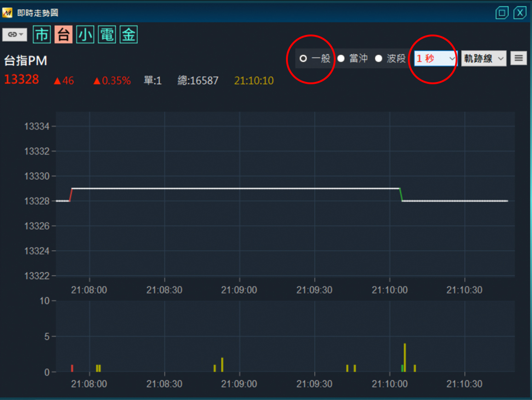Screen dimensions: 532x400
Task: Select the 小 mini futures icon
Action: coord(85,35)
